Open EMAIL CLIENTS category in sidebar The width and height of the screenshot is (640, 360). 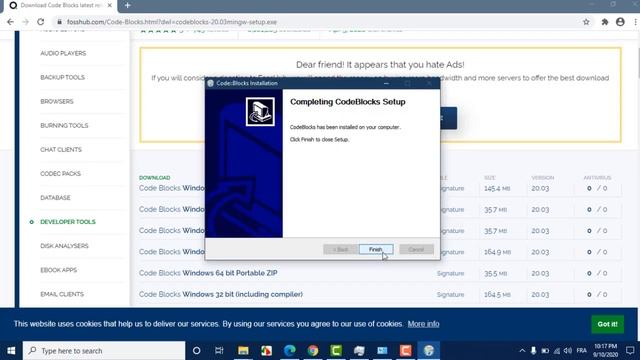point(62,294)
